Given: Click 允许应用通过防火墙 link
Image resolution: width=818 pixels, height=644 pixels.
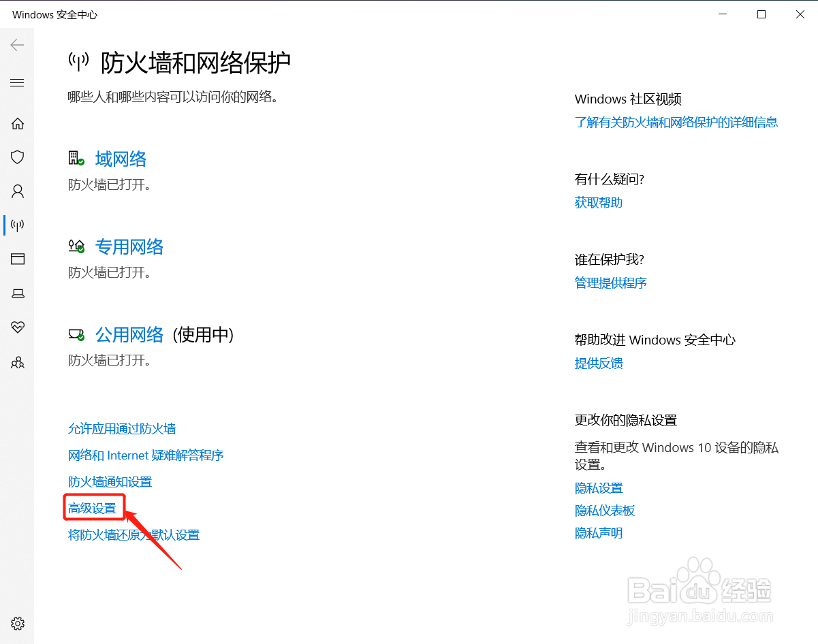Looking at the screenshot, I should tap(122, 429).
